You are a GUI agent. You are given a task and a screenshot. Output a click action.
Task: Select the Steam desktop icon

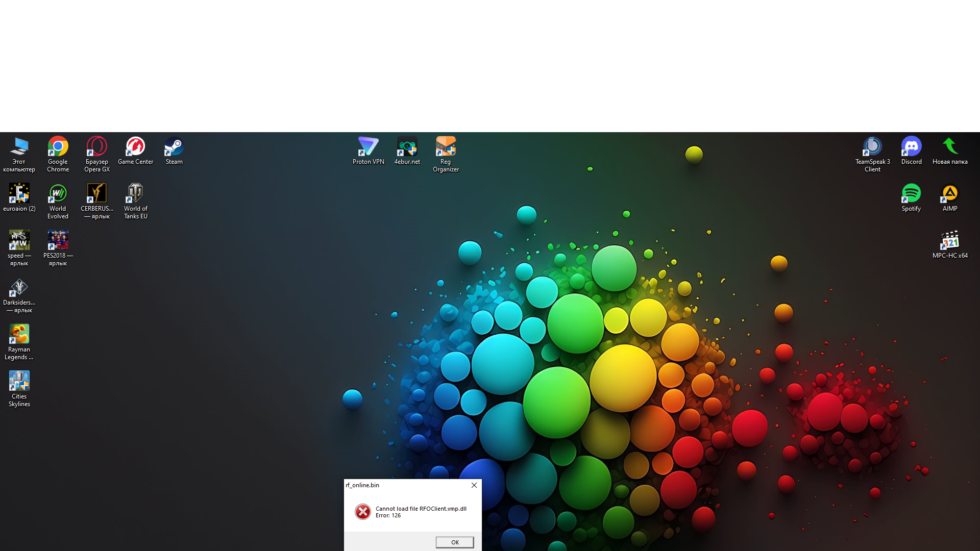pos(174,151)
